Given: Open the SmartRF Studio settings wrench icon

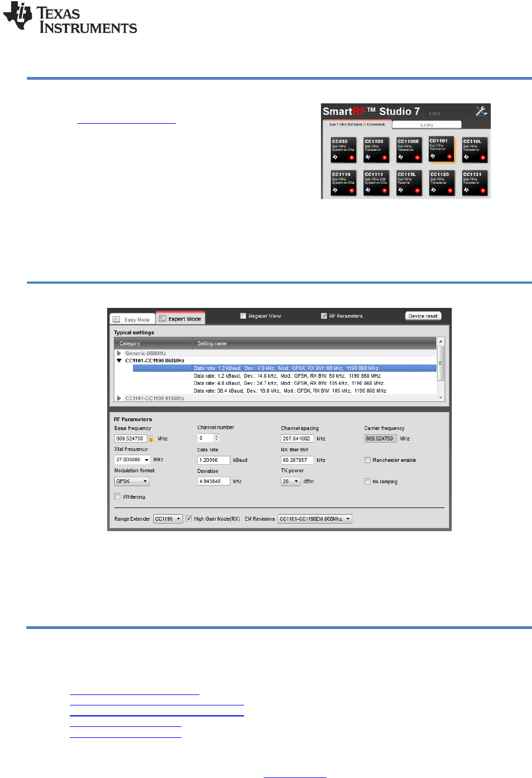Looking at the screenshot, I should point(481,111).
